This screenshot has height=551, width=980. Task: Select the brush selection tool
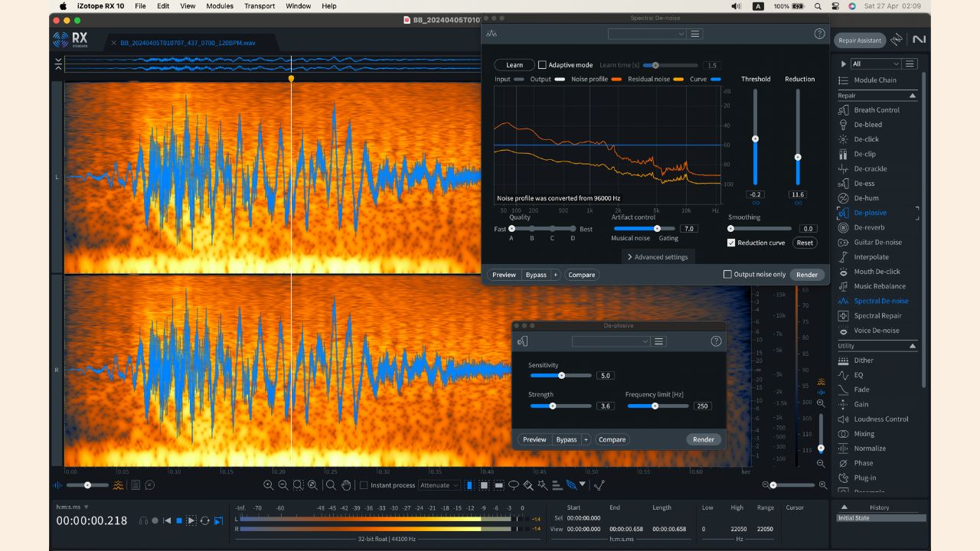tap(528, 485)
